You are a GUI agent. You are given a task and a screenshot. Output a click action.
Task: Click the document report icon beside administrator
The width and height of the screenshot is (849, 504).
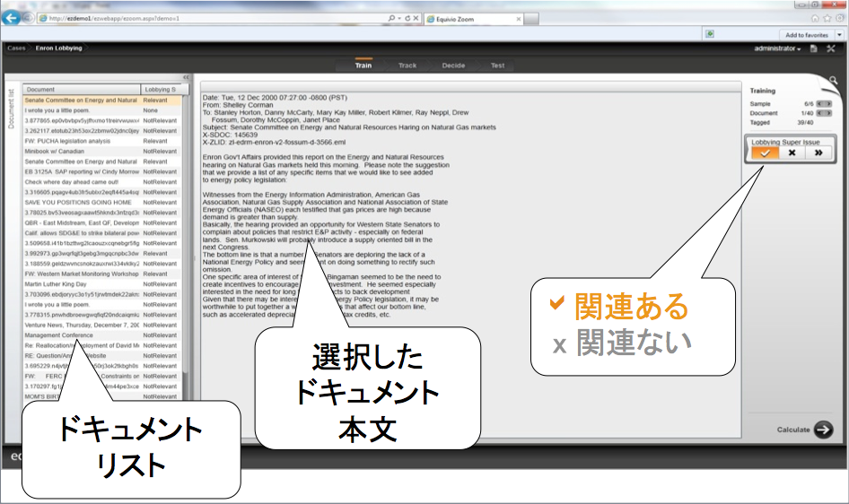(x=813, y=48)
